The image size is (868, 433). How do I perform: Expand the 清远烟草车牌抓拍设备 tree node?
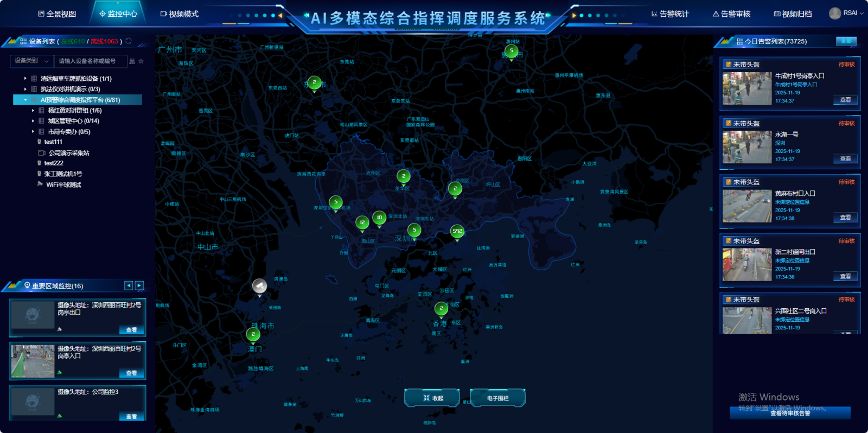[x=25, y=79]
